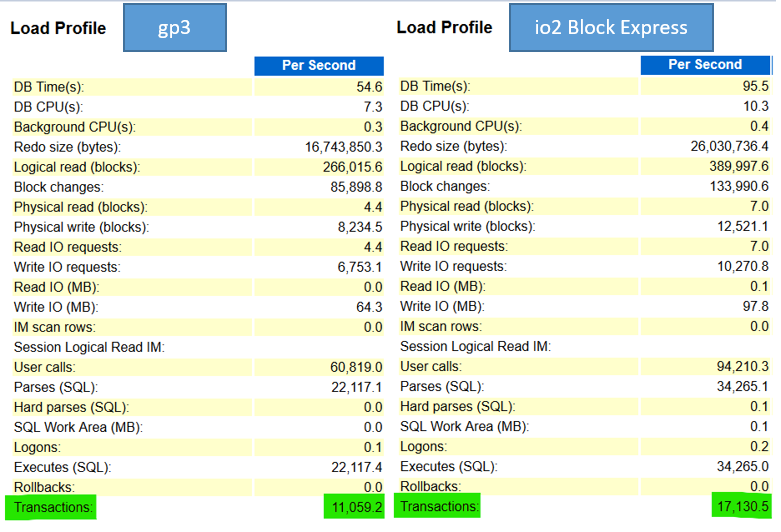Click gp3 Redo size value 16,743,850.3
The image size is (781, 532).
pyautogui.click(x=344, y=147)
